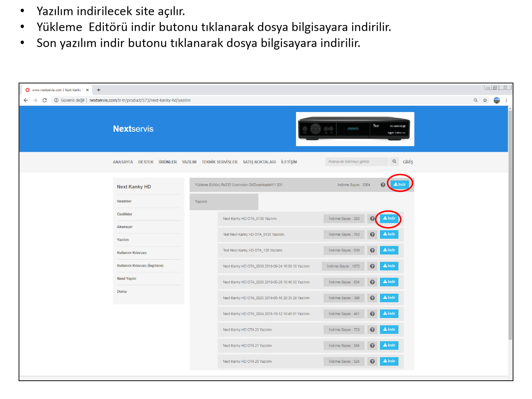Click 'İndirme Sayısı : 3364' text
The image size is (532, 399).
(x=354, y=185)
